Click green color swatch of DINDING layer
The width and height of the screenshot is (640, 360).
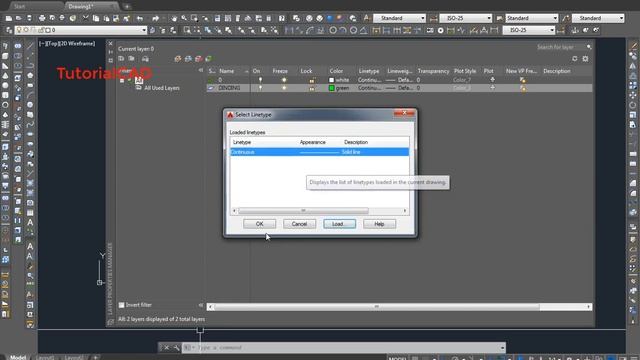click(331, 88)
